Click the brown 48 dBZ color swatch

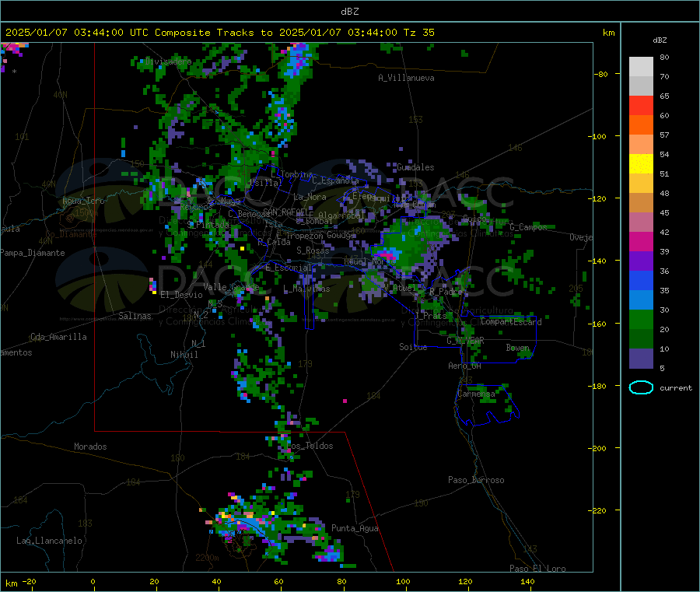(x=641, y=202)
